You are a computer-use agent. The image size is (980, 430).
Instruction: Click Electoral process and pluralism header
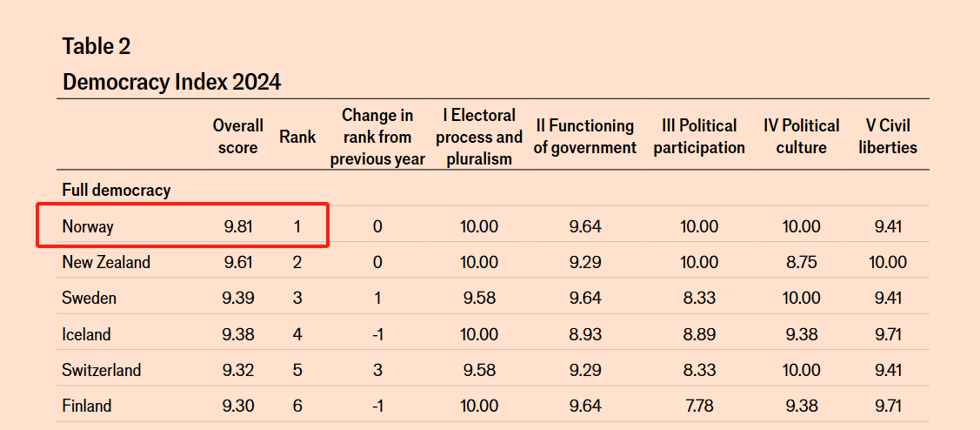coord(478,137)
